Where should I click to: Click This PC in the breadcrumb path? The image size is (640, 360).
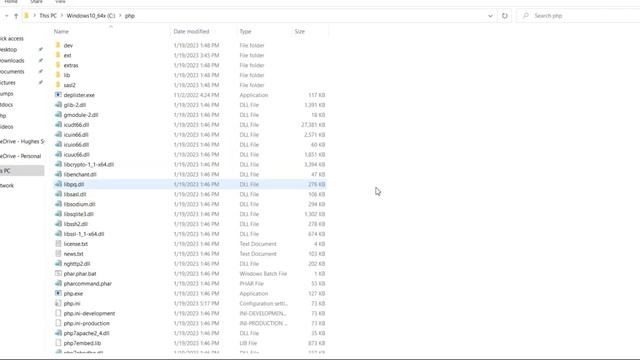(48, 16)
